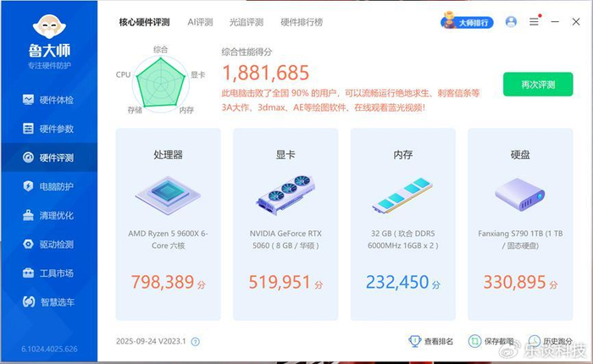Open 驱动检测 in sidebar
Viewport: 593px width, 364px height.
(x=48, y=244)
